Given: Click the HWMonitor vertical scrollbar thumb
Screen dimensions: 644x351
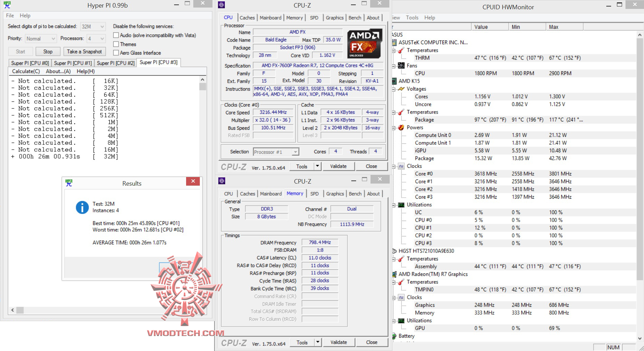Looking at the screenshot, I should [640, 160].
